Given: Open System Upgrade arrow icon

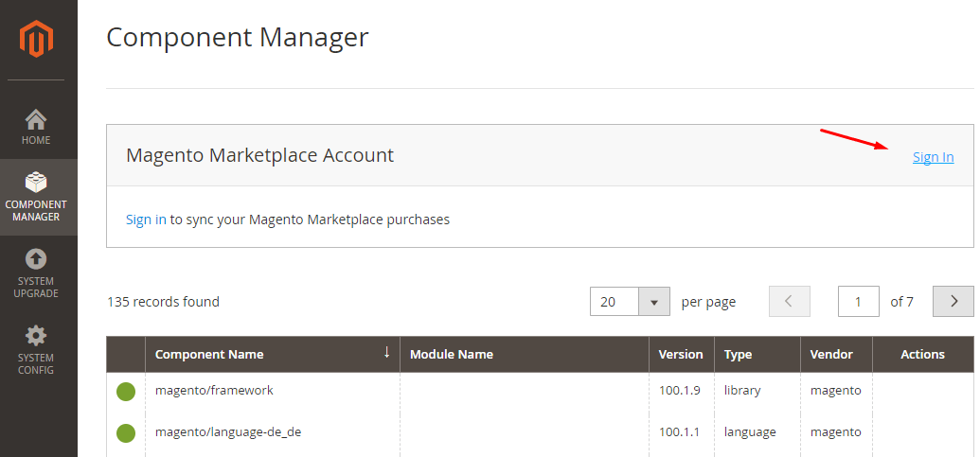Looking at the screenshot, I should pos(36,259).
